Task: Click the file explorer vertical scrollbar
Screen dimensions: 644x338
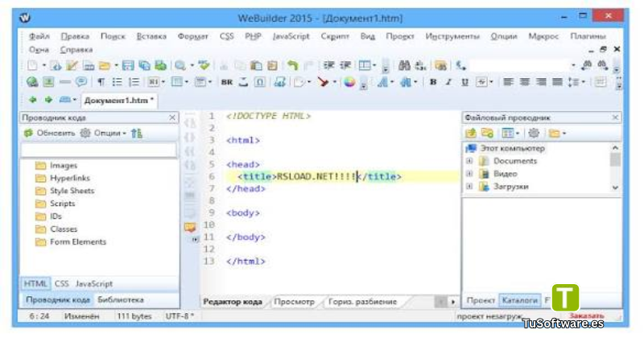Action: coord(615,167)
